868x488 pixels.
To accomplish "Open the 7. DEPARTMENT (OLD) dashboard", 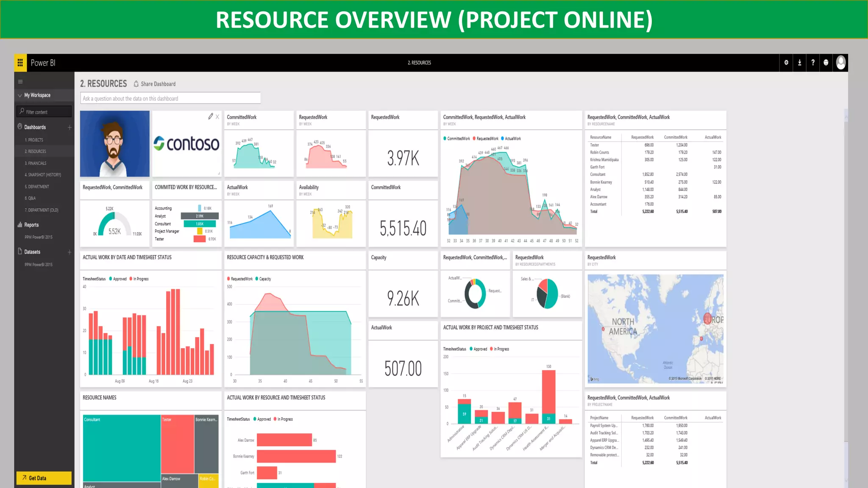I will pyautogui.click(x=42, y=210).
